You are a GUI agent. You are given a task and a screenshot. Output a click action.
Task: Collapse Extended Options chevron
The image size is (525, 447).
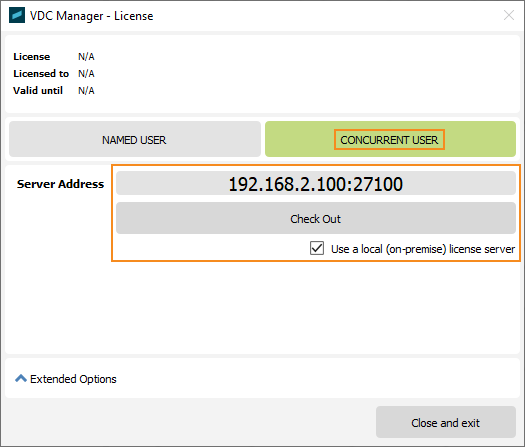tap(21, 379)
